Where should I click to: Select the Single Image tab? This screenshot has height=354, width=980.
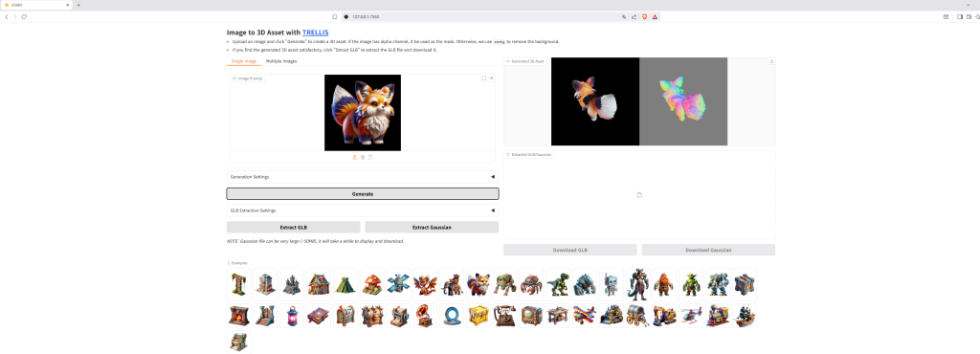(x=244, y=61)
